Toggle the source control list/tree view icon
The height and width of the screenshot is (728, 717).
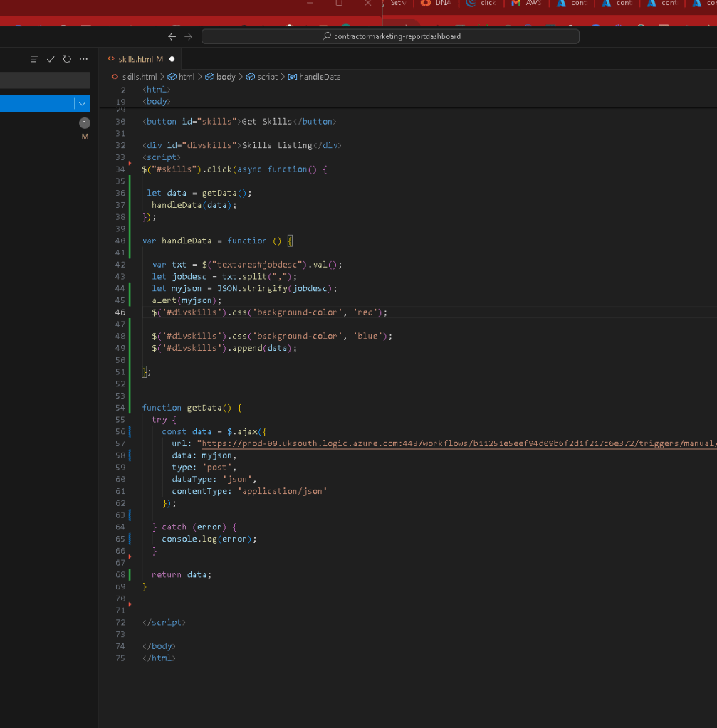coord(34,59)
